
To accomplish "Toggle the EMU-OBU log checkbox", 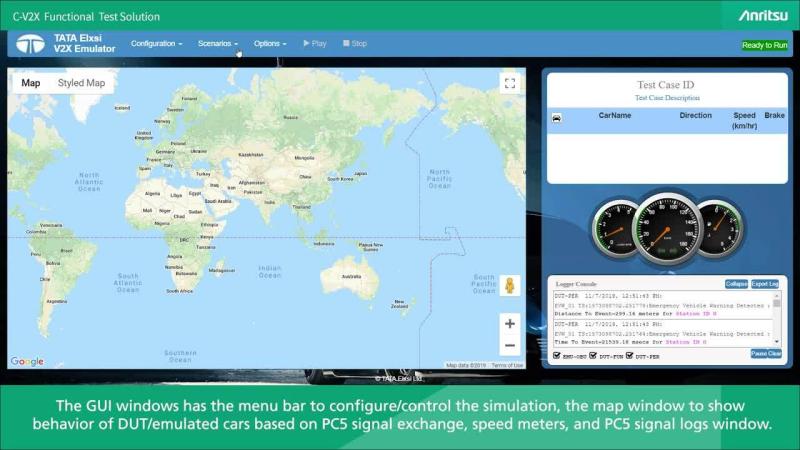I will (x=557, y=355).
